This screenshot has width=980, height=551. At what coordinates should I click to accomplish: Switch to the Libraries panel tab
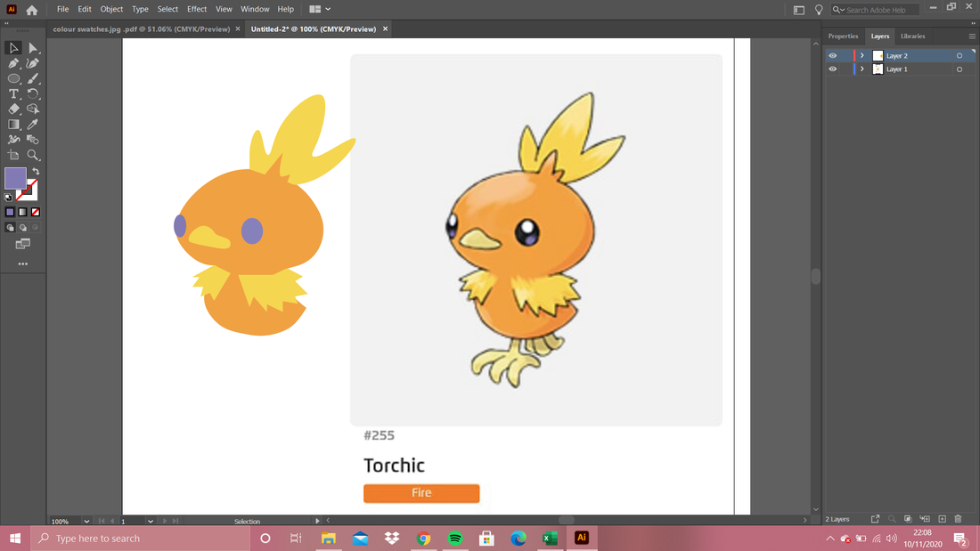[x=912, y=36]
